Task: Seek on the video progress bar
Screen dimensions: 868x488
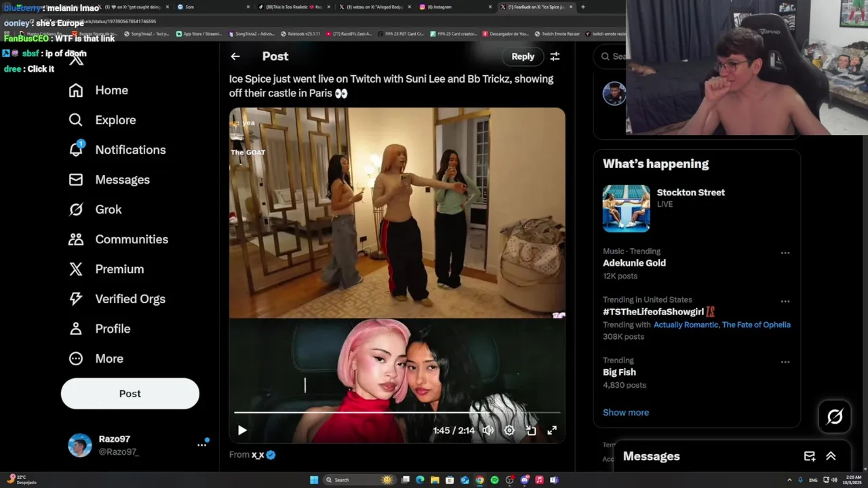Action: pos(397,412)
